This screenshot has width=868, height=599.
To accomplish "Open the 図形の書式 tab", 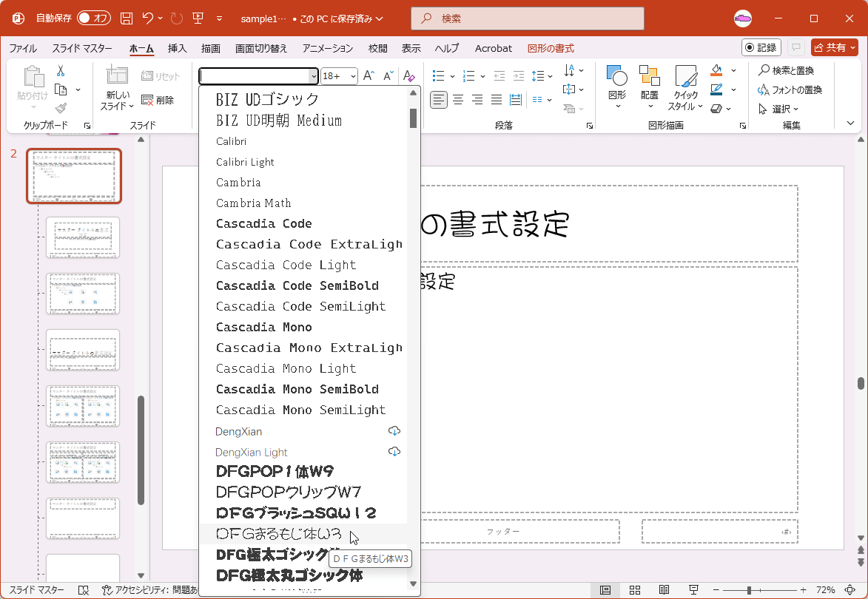I will 551,49.
